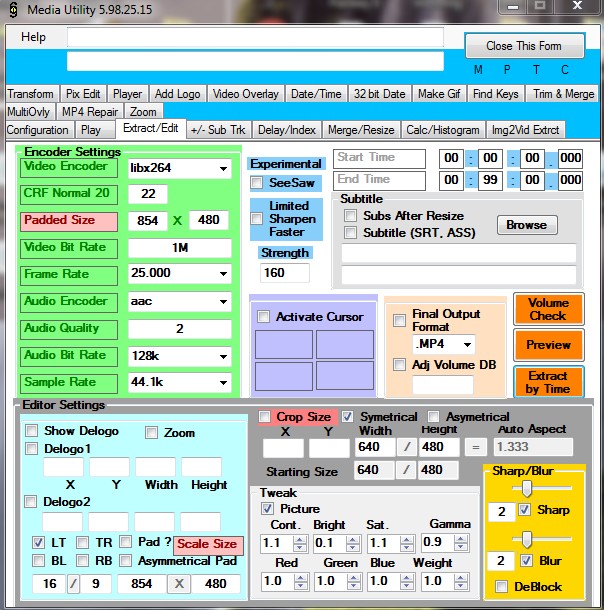Enable Final Output Format checkbox
Viewport: 604px width, 610px height.
[399, 320]
